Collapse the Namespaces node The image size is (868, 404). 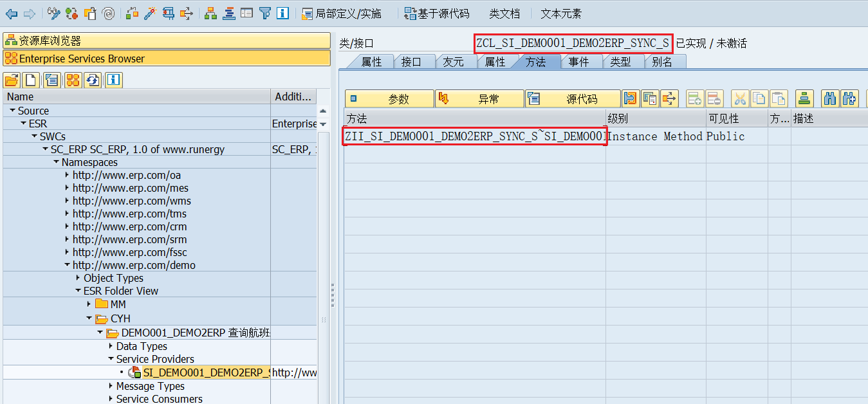56,162
